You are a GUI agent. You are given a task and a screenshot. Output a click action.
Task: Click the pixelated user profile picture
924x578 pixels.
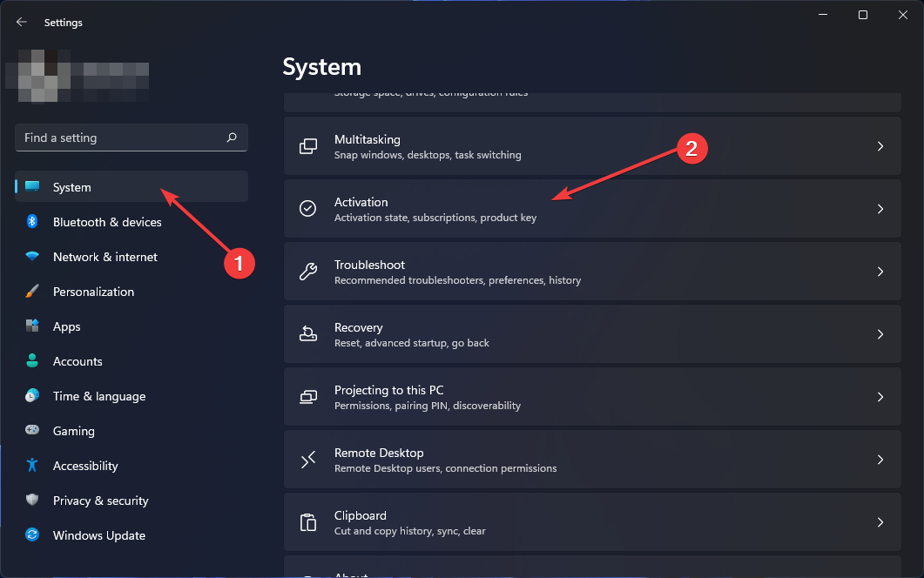tap(38, 76)
